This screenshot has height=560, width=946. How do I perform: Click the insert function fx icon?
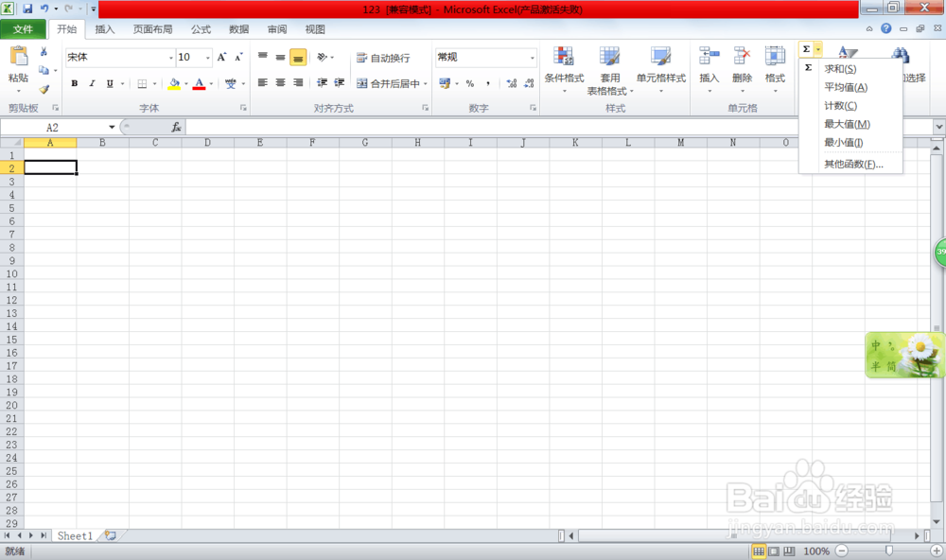(x=176, y=128)
